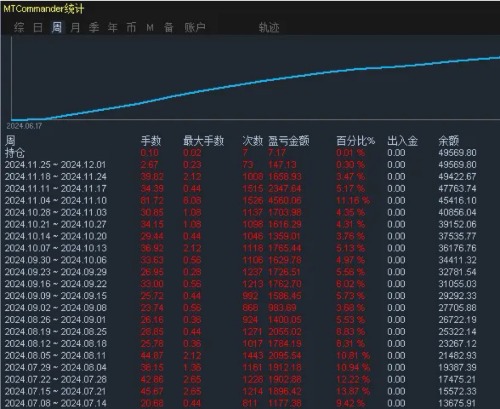The image size is (500, 409).
Task: Click balance value 25322.14
Action: tap(457, 332)
